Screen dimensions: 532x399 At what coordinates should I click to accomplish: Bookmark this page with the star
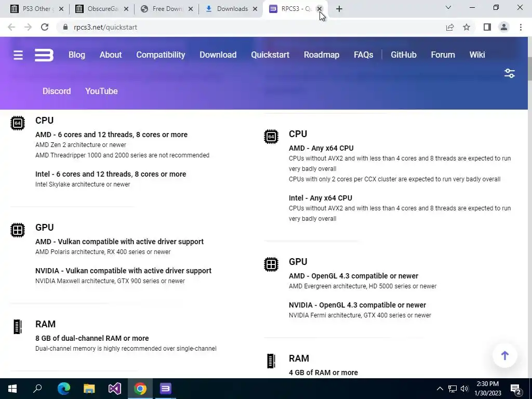(467, 27)
